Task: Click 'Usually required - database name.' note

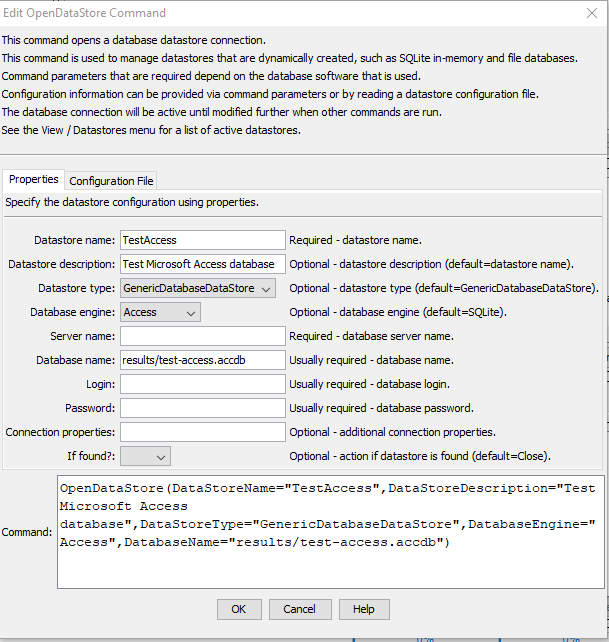Action: coord(371,360)
